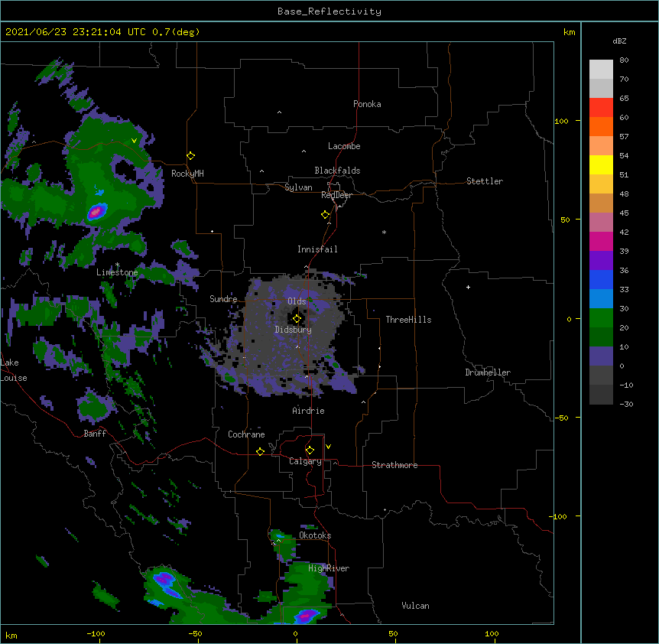Click the Sundre town label

[x=223, y=299]
